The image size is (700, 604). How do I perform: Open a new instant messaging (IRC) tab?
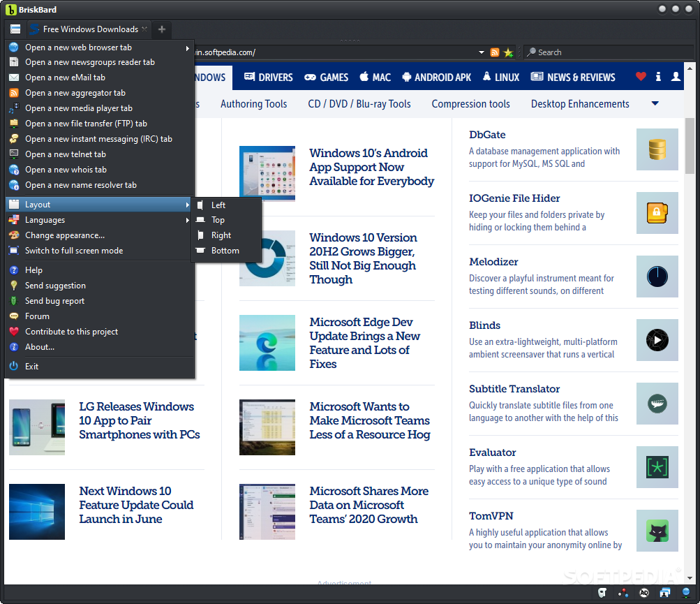pyautogui.click(x=100, y=139)
